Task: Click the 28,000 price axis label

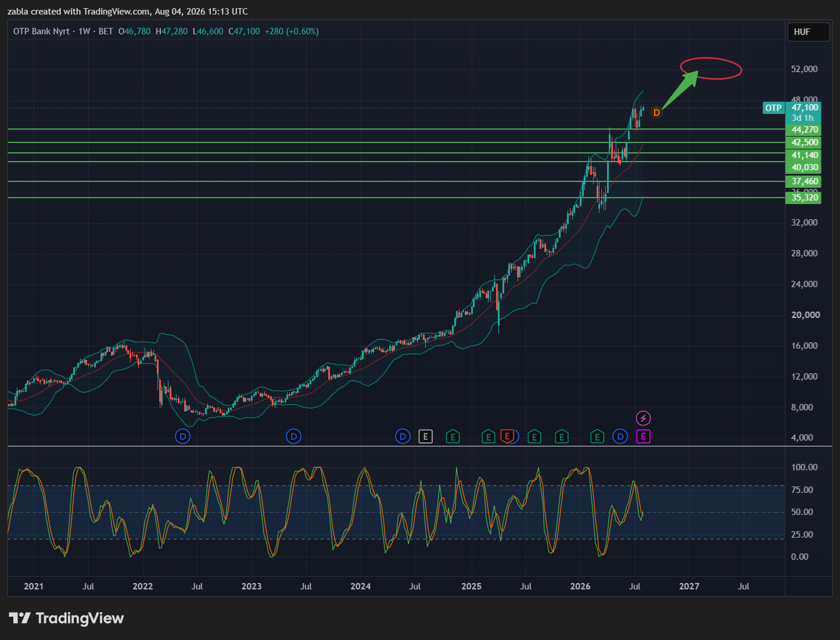Action: point(804,253)
